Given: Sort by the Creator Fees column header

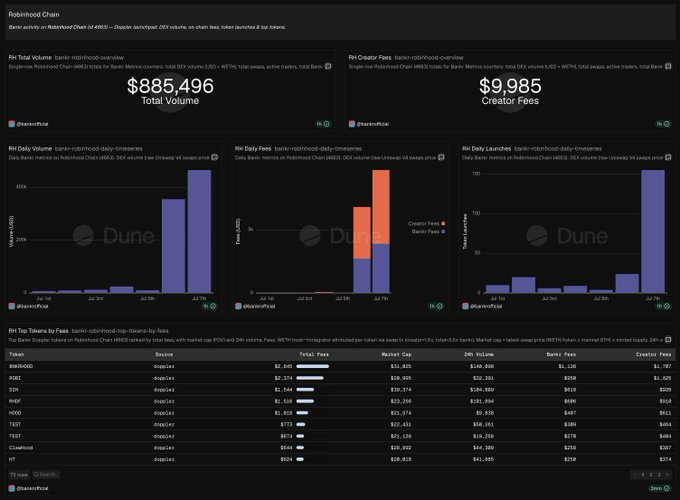Looking at the screenshot, I should [x=654, y=355].
